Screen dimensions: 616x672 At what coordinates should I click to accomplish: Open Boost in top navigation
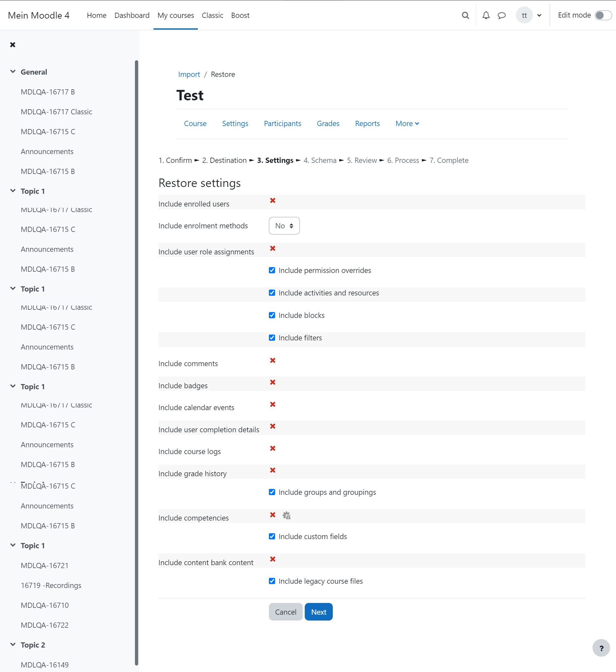240,15
